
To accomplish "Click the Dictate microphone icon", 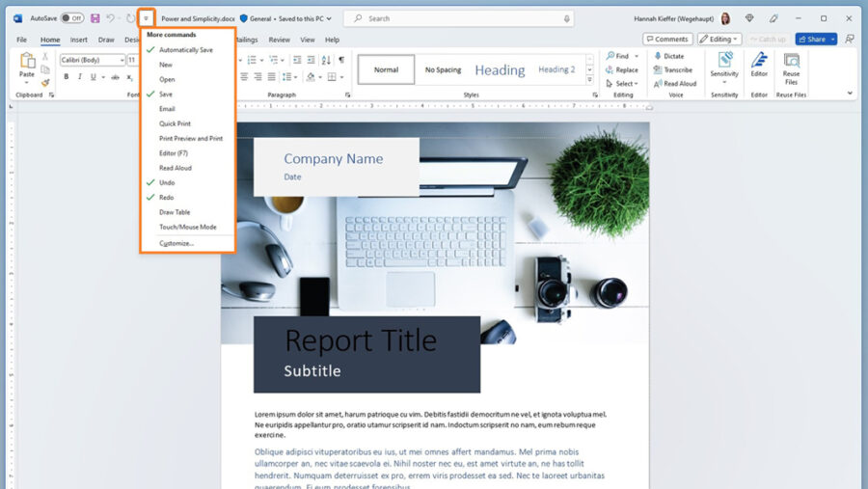I will pyautogui.click(x=658, y=56).
